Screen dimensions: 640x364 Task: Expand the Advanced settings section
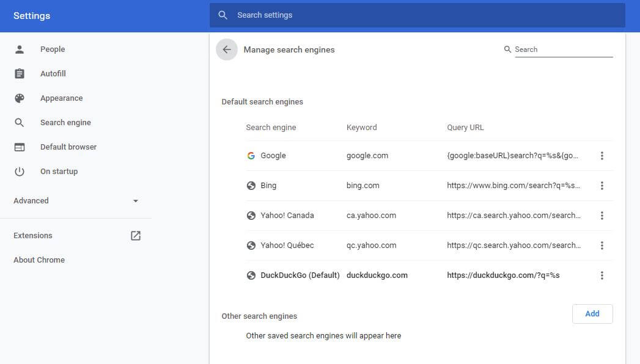tap(76, 200)
